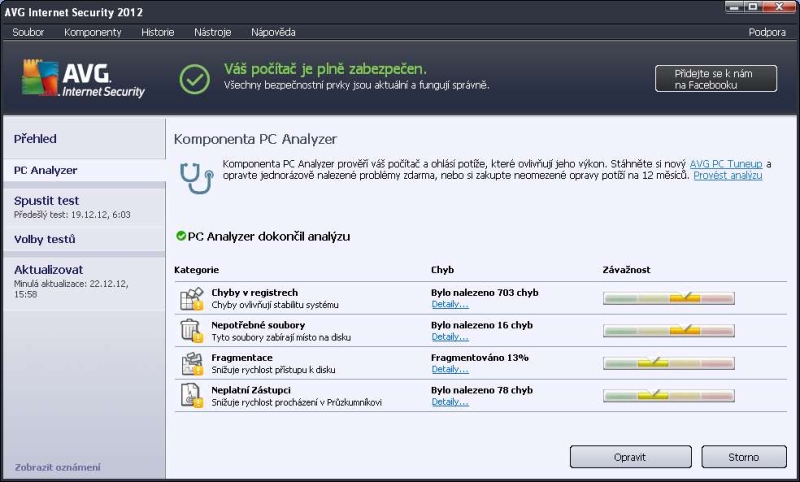Click the PC Analyzer stethoscope icon
Image resolution: width=800 pixels, height=482 pixels.
(194, 174)
